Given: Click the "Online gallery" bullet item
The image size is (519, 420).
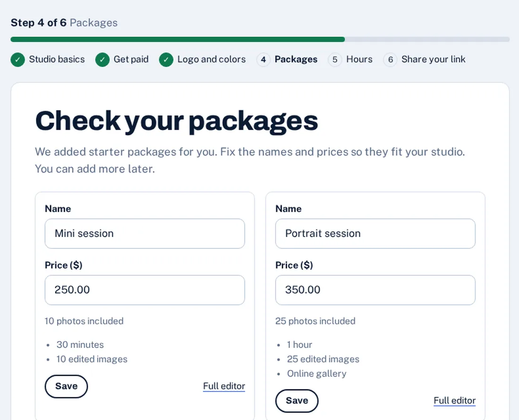Looking at the screenshot, I should [317, 374].
